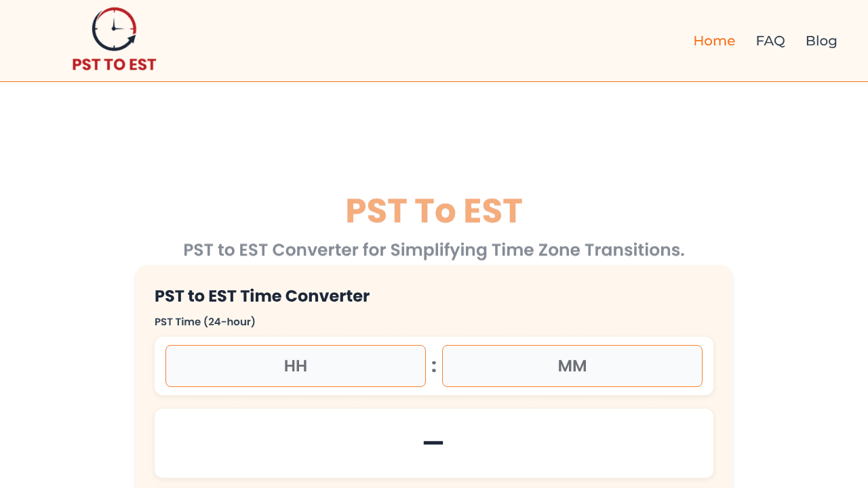Focus the HH hours input field
The image size is (868, 488).
coord(296,366)
